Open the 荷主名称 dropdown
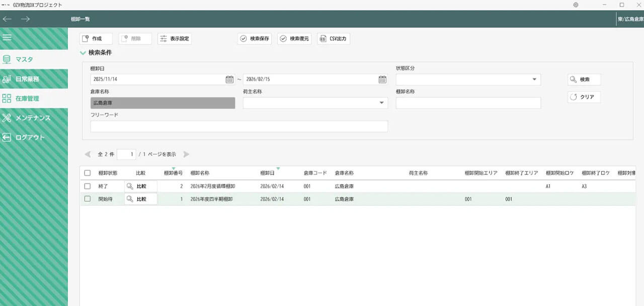Image resolution: width=644 pixels, height=306 pixels. tap(381, 103)
